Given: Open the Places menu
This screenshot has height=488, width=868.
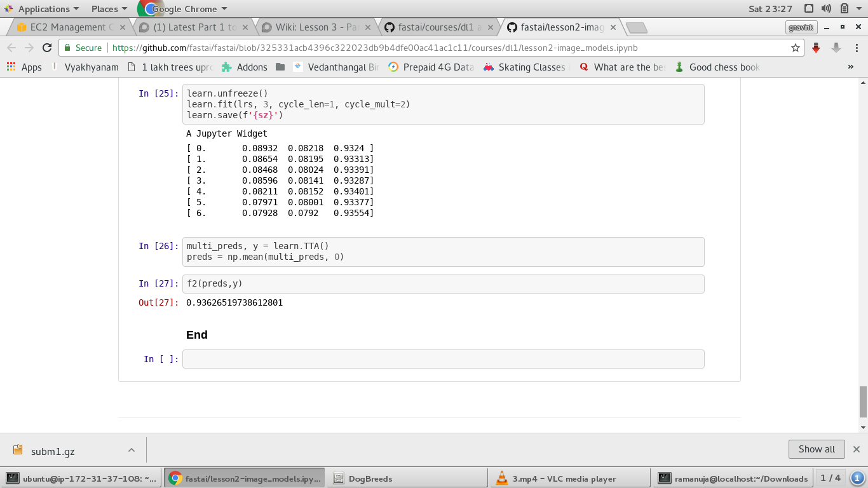Looking at the screenshot, I should (x=109, y=9).
